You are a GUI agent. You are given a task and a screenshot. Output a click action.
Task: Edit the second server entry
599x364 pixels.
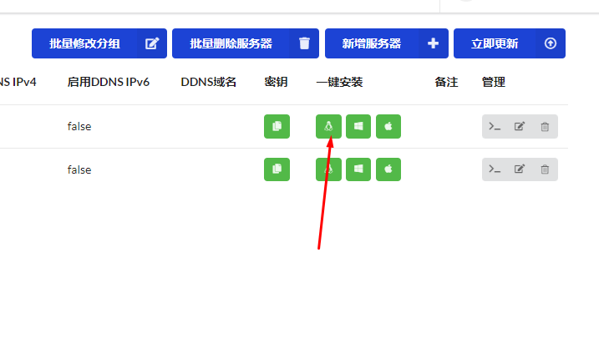520,169
